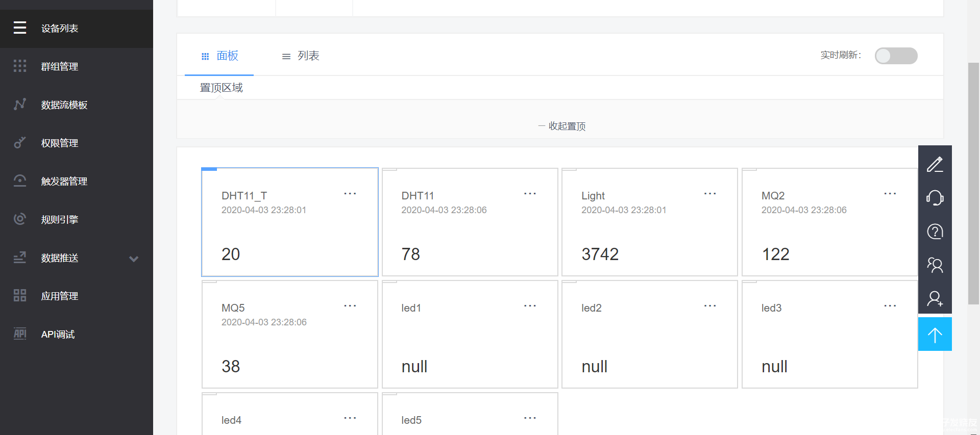Click the 收起置顶 collapse link
The height and width of the screenshot is (435, 980).
[x=561, y=126]
